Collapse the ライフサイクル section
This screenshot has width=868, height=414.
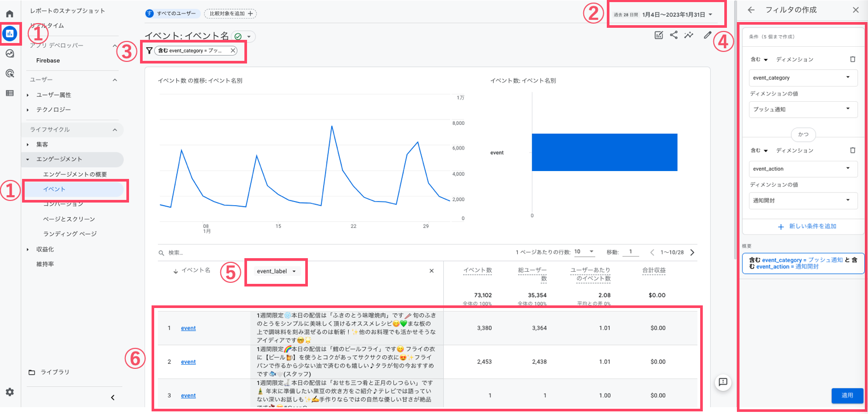[115, 130]
